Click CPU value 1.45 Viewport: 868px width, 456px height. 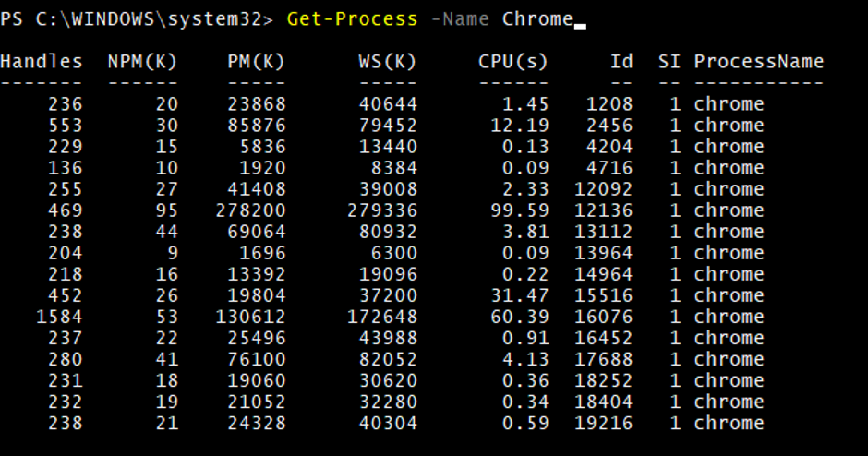pos(525,104)
